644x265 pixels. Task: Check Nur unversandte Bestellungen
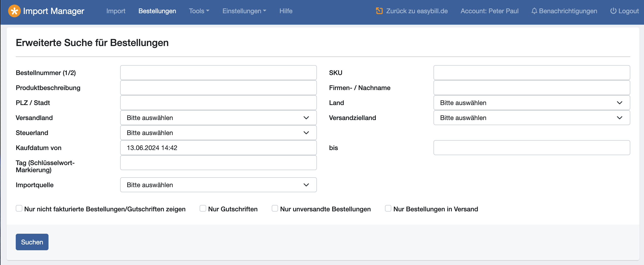pyautogui.click(x=275, y=209)
